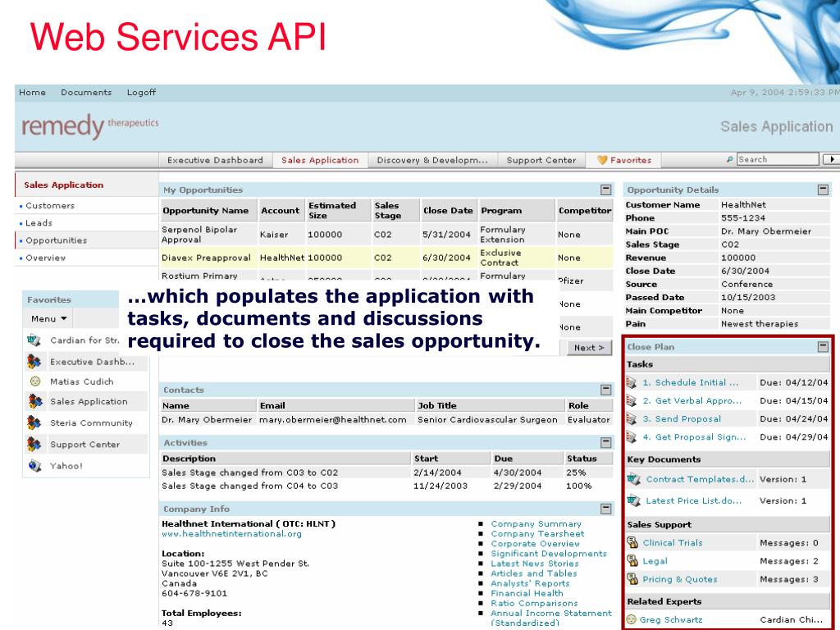
Task: Click inside the Search input field
Action: pyautogui.click(x=778, y=159)
